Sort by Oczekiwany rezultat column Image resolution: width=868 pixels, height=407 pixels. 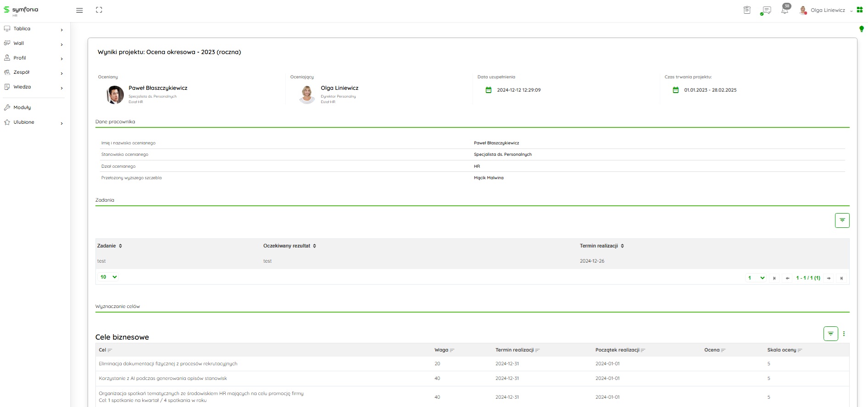(x=289, y=246)
